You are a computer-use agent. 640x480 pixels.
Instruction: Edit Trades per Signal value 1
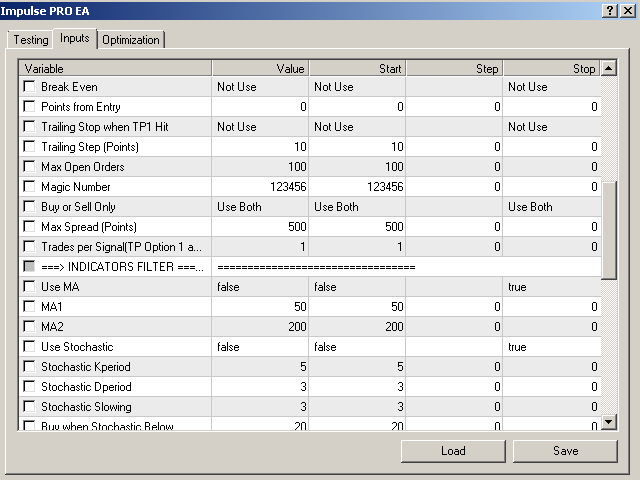[x=260, y=247]
